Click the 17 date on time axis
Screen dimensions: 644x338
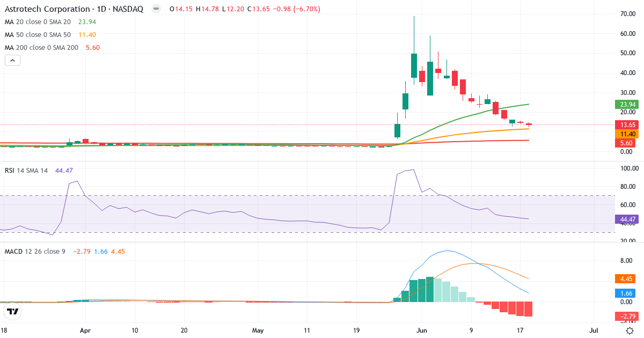pyautogui.click(x=521, y=331)
